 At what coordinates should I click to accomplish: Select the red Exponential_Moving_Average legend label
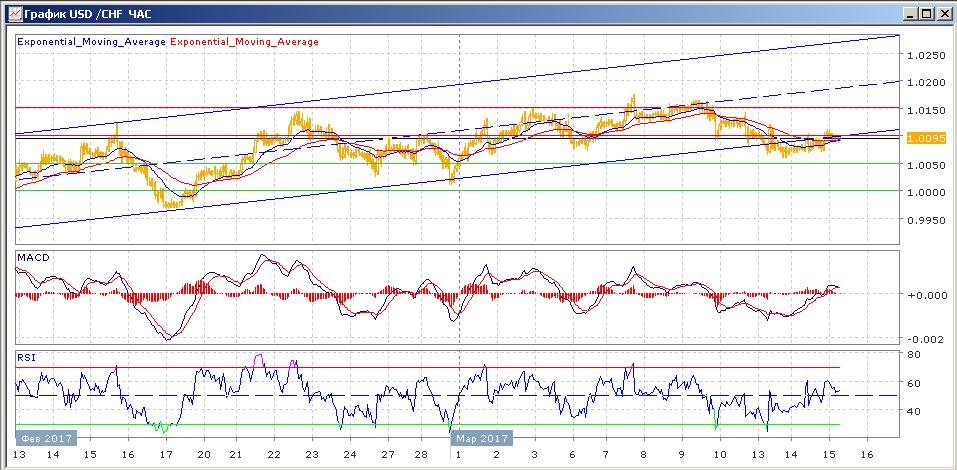coord(244,42)
